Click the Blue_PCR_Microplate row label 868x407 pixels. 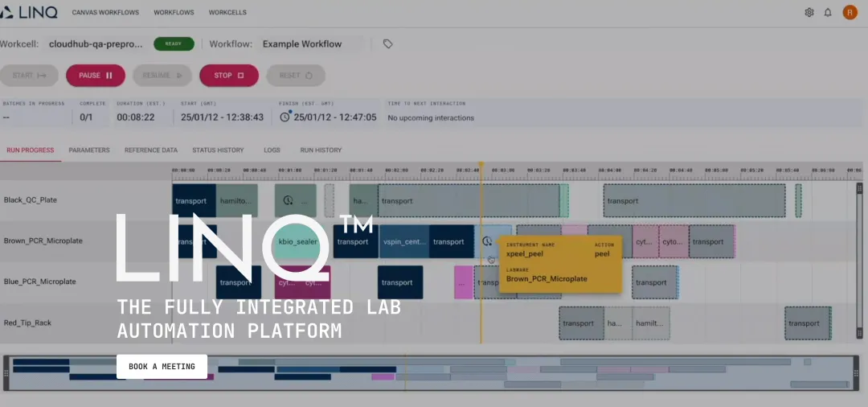[x=40, y=282]
